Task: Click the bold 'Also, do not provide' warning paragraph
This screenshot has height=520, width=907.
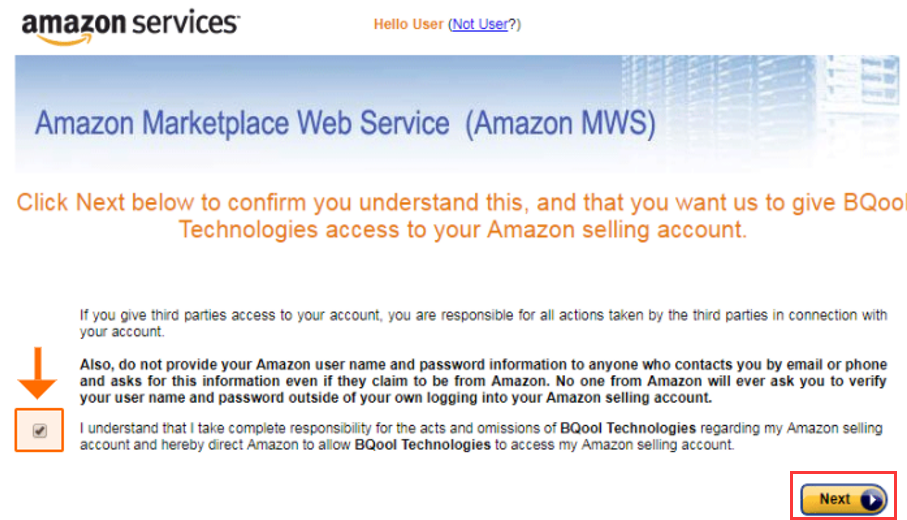Action: pyautogui.click(x=483, y=381)
